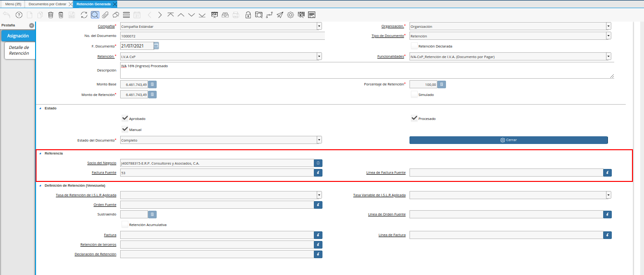Image resolution: width=644 pixels, height=275 pixels.
Task: Open the Active Workflows icon
Action: tap(269, 15)
